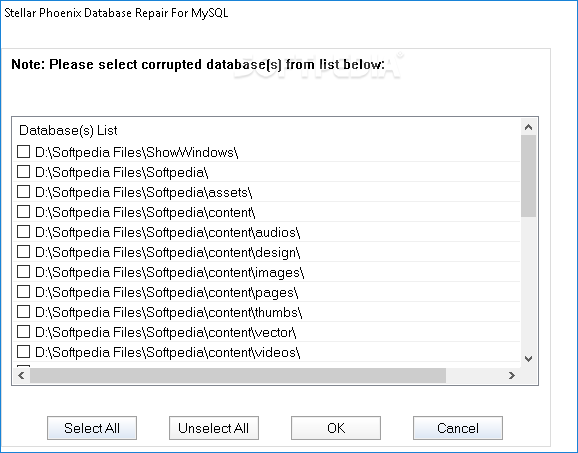
Task: Click the row text ending in content\videos\
Action: coord(168,352)
